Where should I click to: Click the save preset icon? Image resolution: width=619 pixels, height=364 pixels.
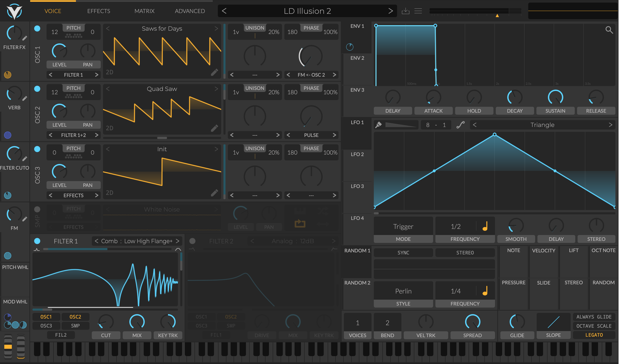click(406, 11)
